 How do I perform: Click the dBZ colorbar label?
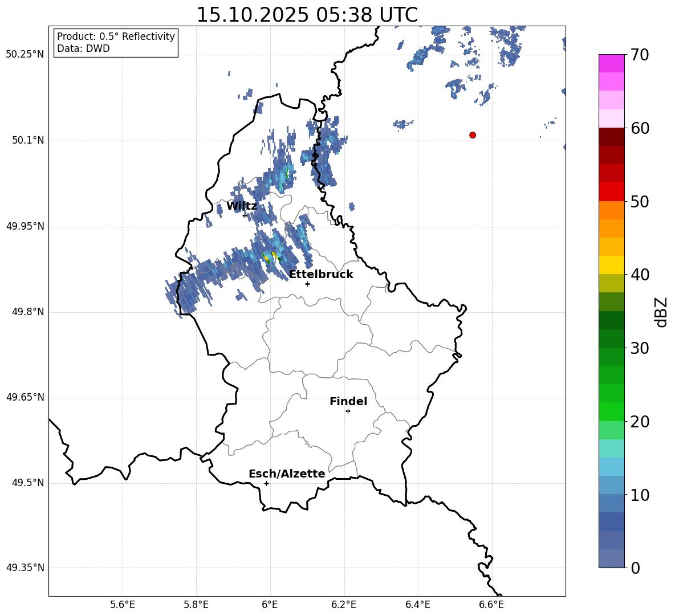coord(662,312)
